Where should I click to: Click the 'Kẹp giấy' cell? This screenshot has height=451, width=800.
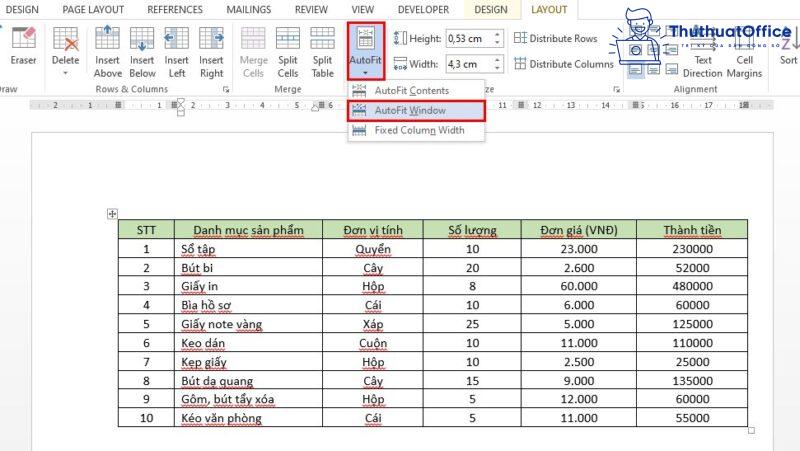click(x=248, y=362)
